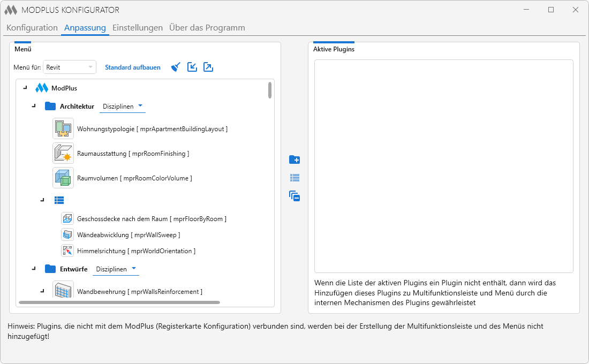Collapse the list group tree node
Screen dimensions: 589x364
pyautogui.click(x=42, y=200)
